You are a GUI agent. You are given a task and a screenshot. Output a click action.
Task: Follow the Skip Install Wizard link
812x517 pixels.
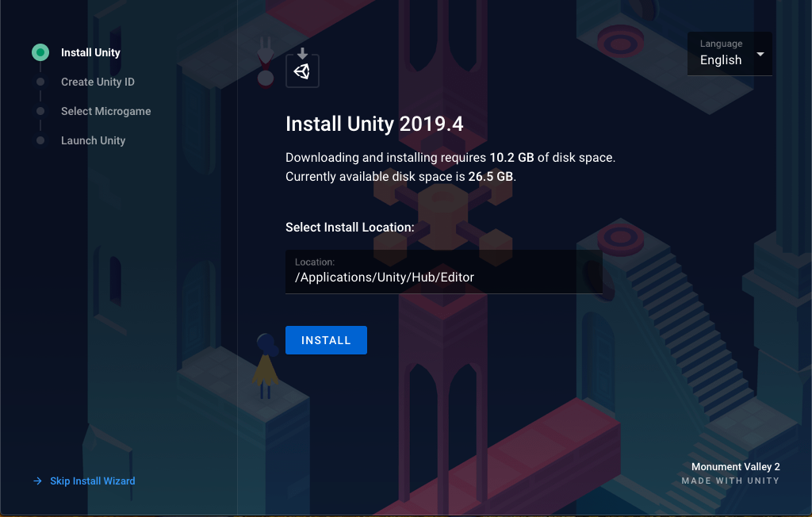[x=92, y=481]
